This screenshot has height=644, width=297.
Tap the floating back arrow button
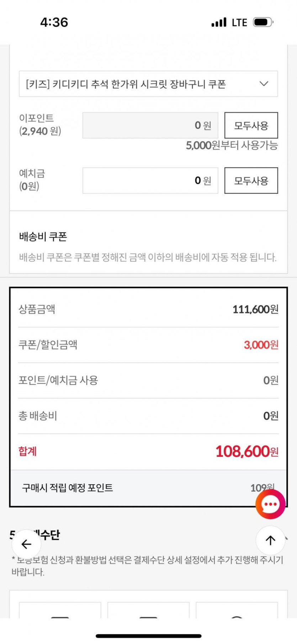pyautogui.click(x=26, y=544)
